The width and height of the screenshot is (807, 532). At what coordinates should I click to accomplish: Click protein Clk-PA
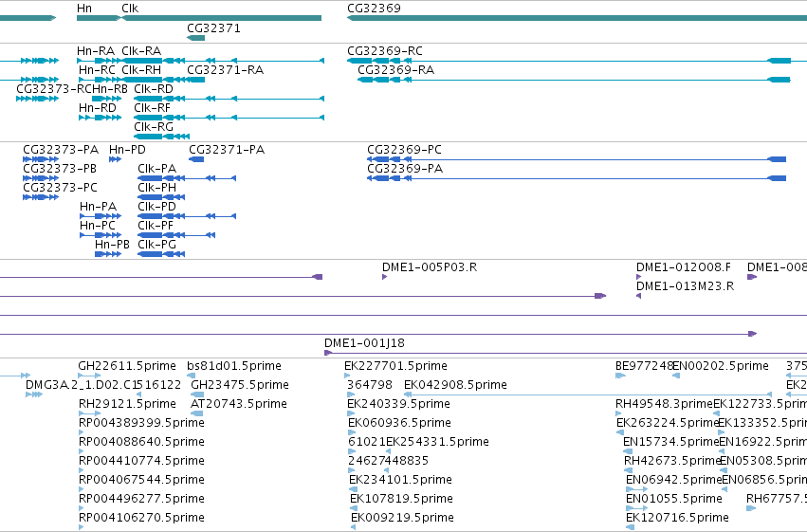(x=157, y=169)
